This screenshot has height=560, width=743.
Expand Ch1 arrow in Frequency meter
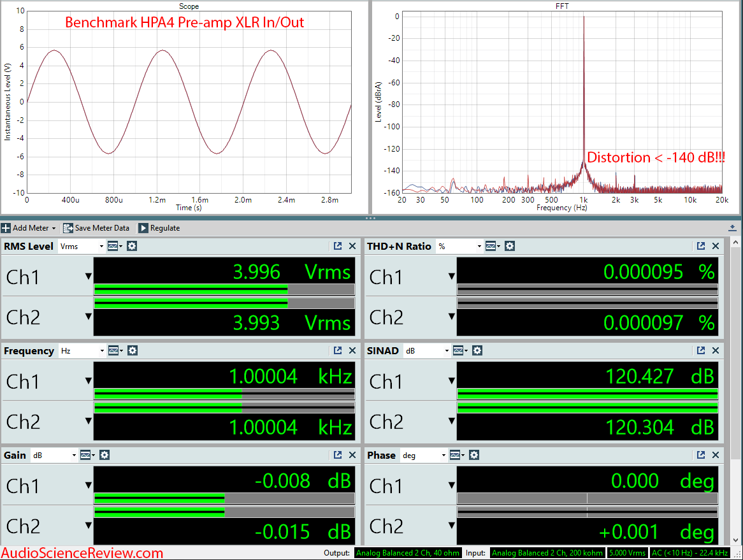(x=88, y=380)
